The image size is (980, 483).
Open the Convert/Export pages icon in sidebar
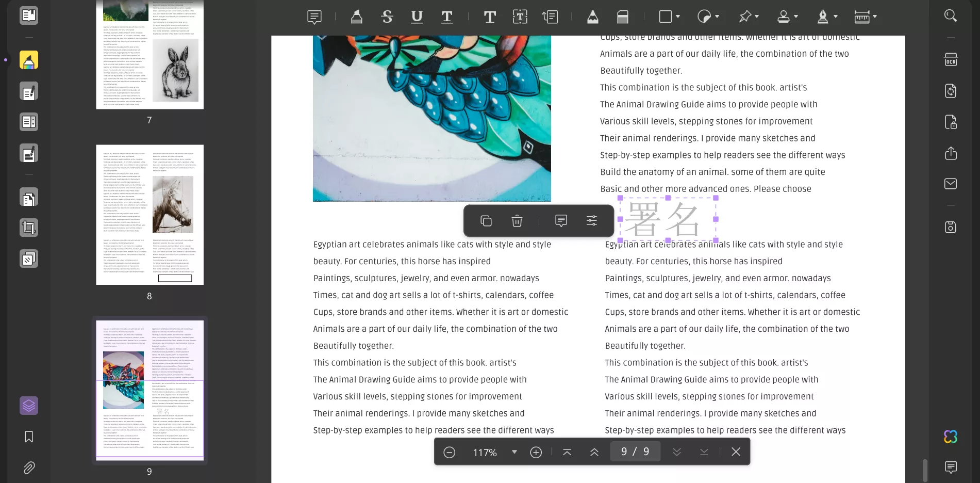tap(29, 197)
